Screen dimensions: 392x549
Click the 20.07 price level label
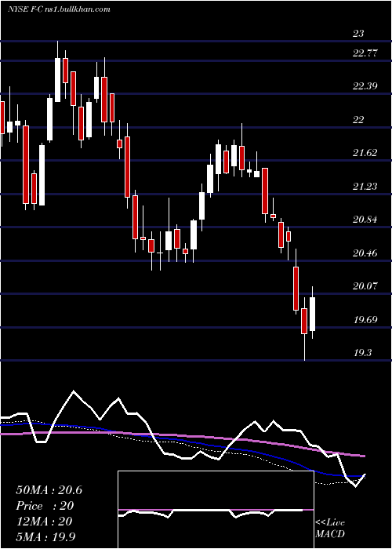click(x=365, y=286)
